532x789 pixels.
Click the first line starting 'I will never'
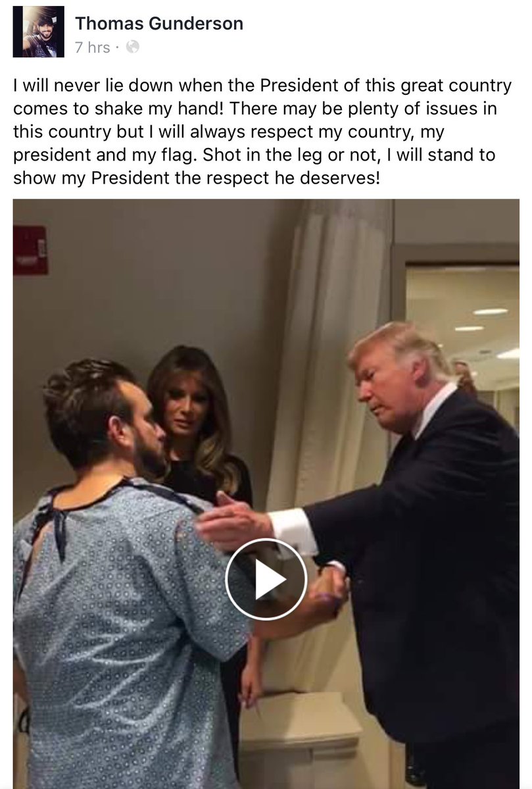click(x=262, y=86)
